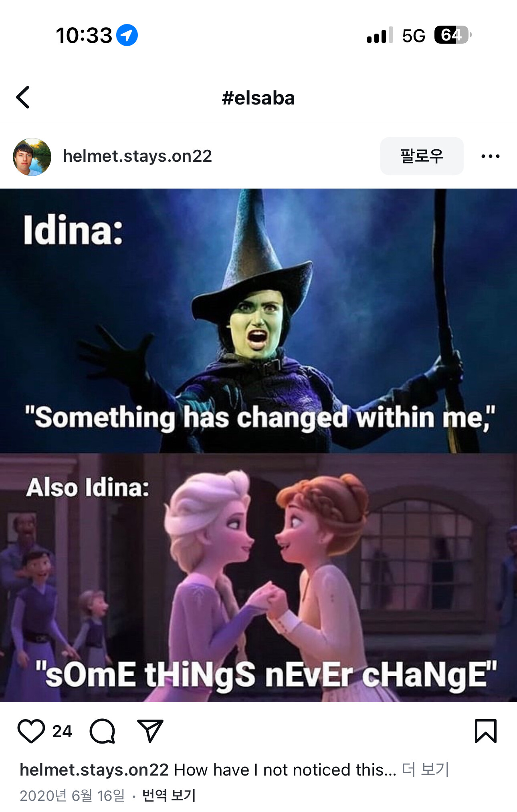Screen dimensions: 517x812
Task: Tap the battery indicator showing 64
Action: pyautogui.click(x=453, y=35)
